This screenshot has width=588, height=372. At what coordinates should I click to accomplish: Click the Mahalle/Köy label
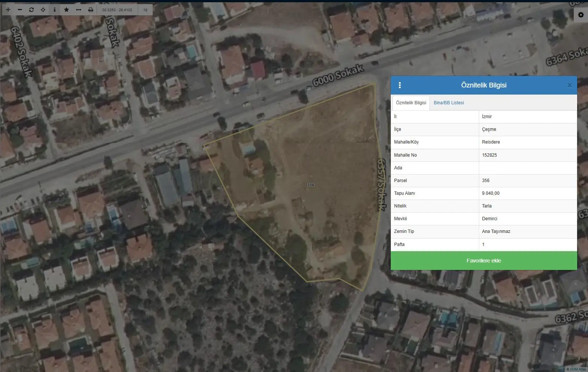coord(406,142)
